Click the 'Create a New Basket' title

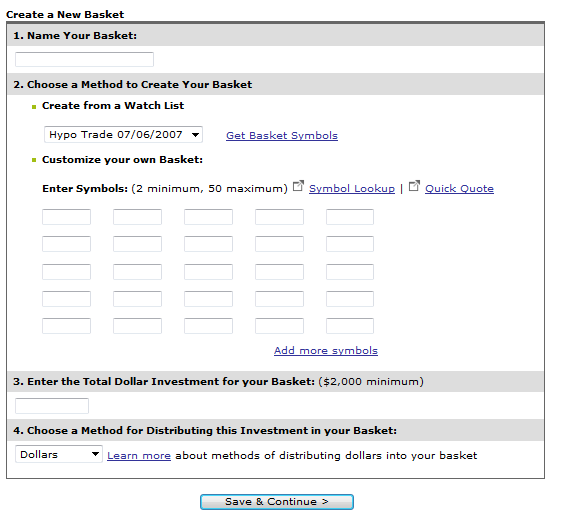coord(65,14)
